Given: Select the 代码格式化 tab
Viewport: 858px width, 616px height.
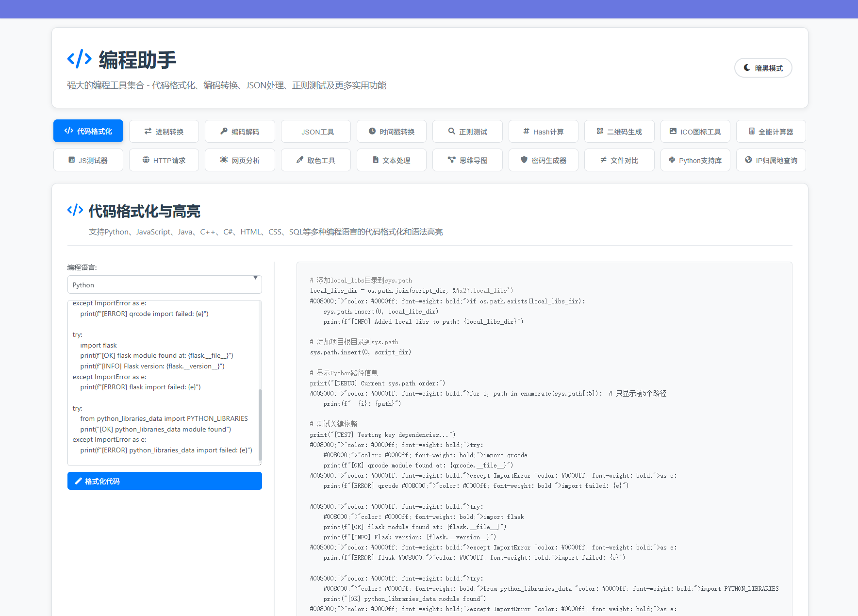Looking at the screenshot, I should coord(88,131).
